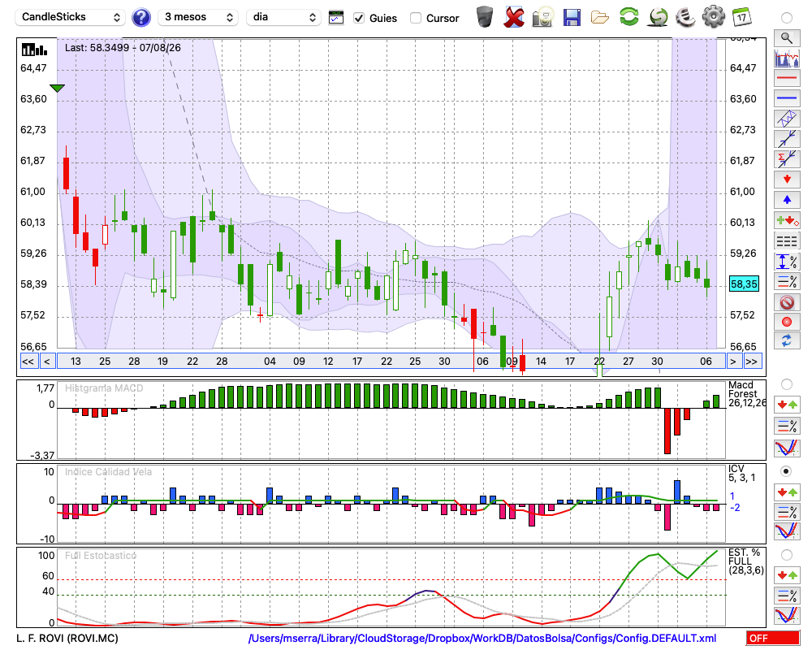
Task: Enable the Cursor checkbox
Action: coord(415,18)
